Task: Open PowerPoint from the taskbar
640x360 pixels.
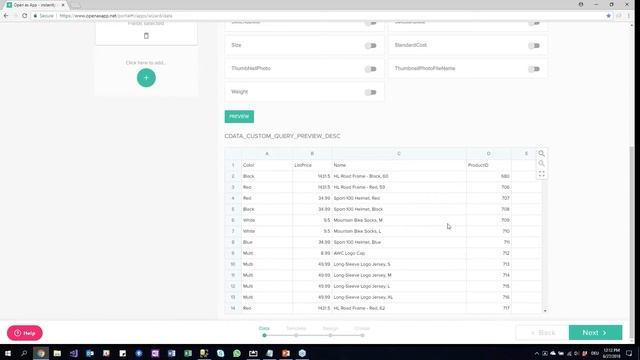Action: [286, 353]
